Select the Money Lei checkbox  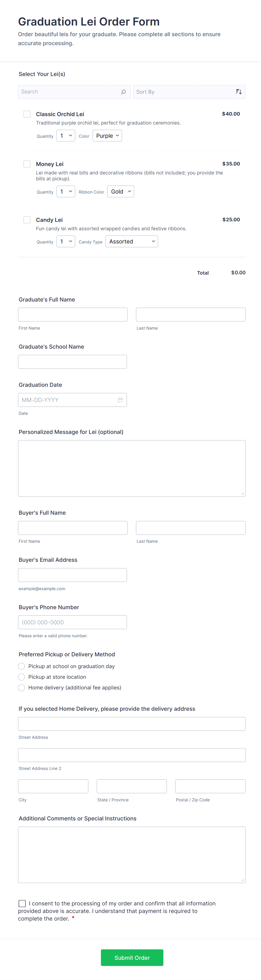[x=27, y=164]
